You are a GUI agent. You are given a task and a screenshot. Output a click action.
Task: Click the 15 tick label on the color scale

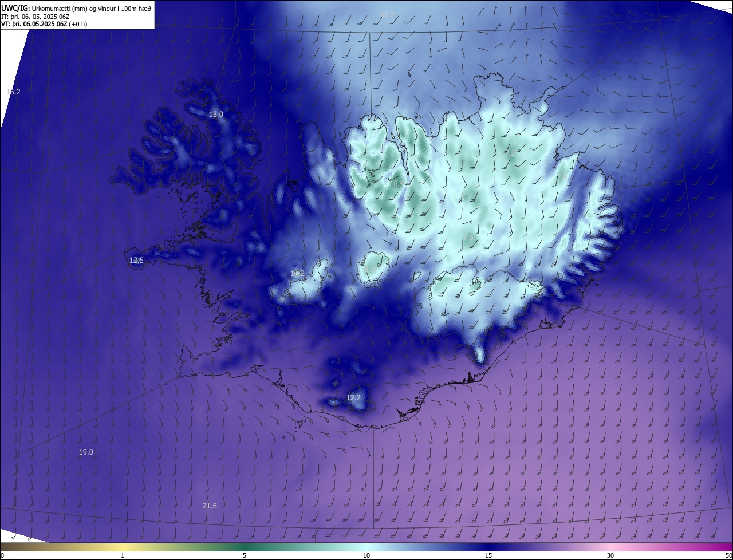(488, 555)
